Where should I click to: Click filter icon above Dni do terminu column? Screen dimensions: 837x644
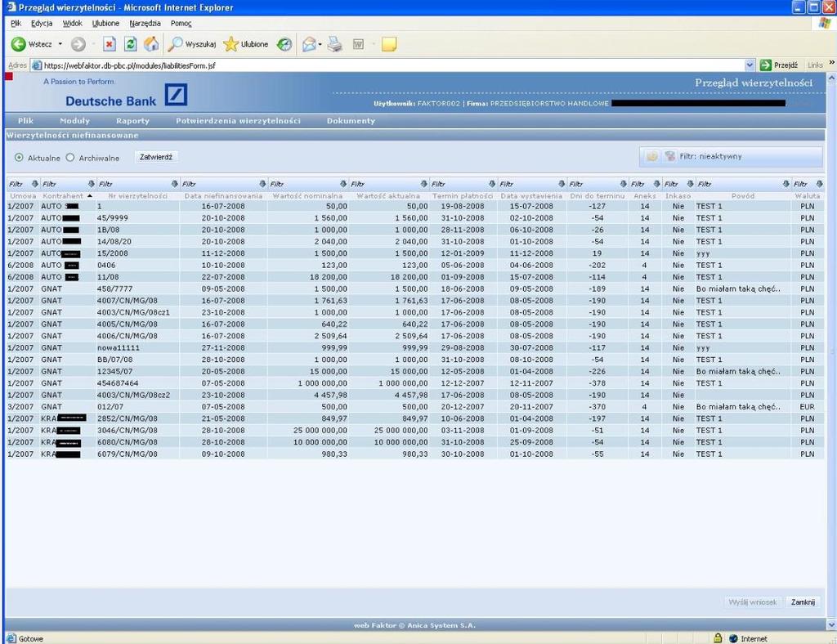point(623,184)
